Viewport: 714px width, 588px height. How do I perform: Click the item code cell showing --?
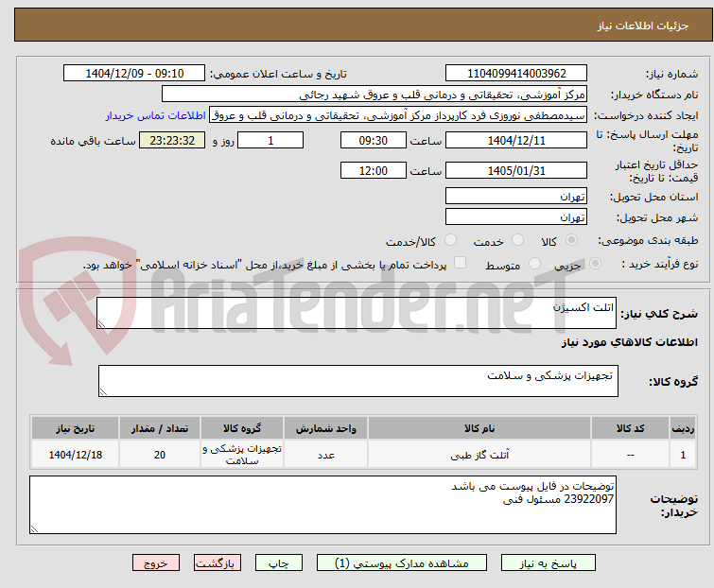[x=630, y=455]
